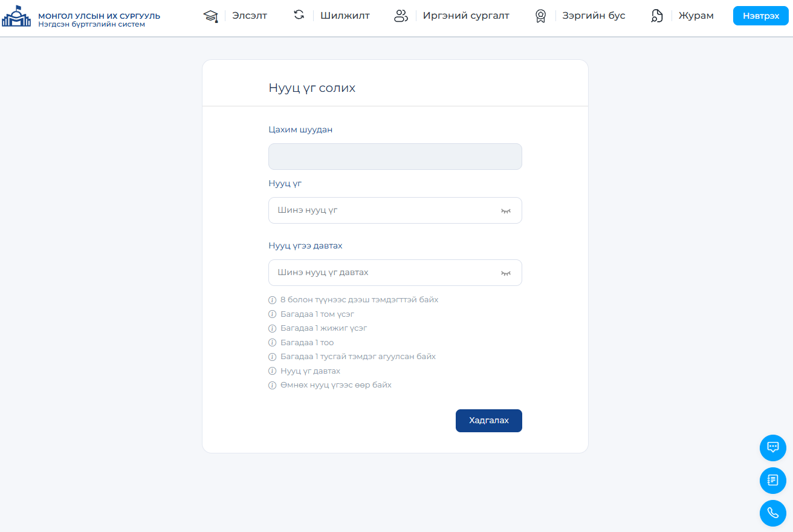The width and height of the screenshot is (793, 532).
Task: Click the 'Өмнөх нууц үгээс өөр байх' rule
Action: click(335, 385)
